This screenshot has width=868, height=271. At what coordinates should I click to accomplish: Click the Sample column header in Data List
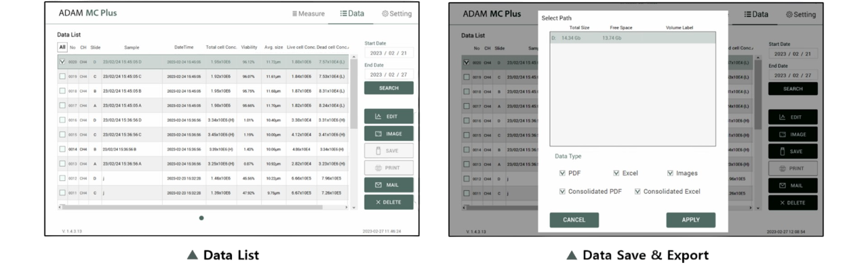[x=132, y=47]
